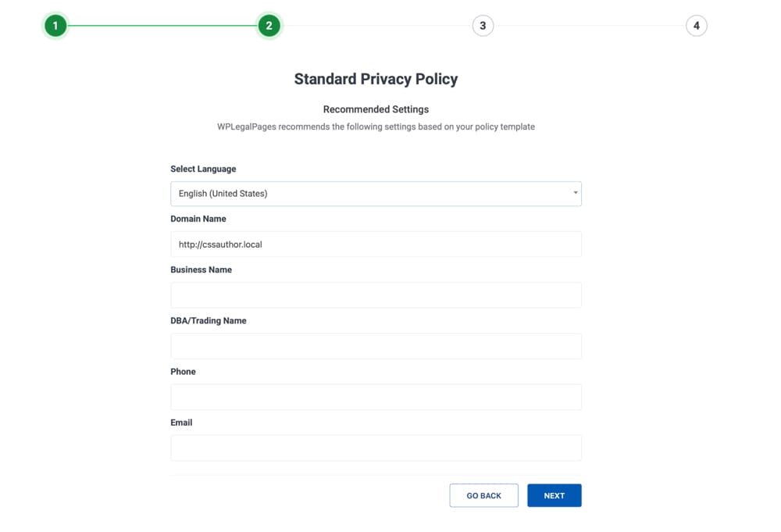The width and height of the screenshot is (781, 532).
Task: Click the Standard Privacy Policy heading
Action: pyautogui.click(x=376, y=78)
